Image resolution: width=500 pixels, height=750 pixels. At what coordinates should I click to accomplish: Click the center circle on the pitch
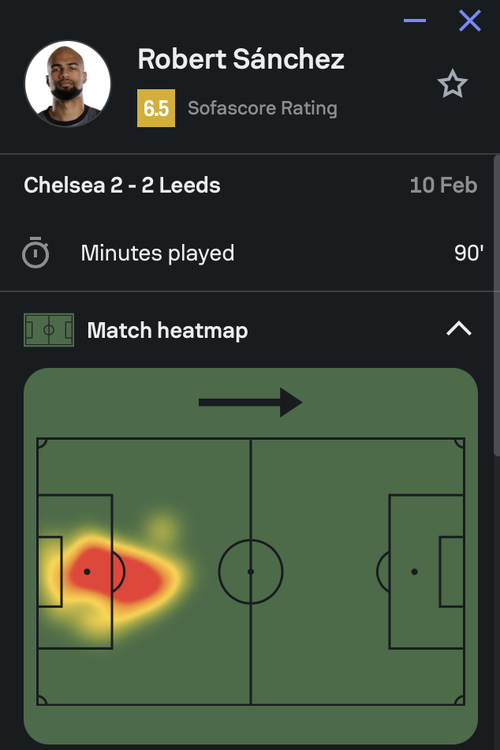(x=251, y=572)
